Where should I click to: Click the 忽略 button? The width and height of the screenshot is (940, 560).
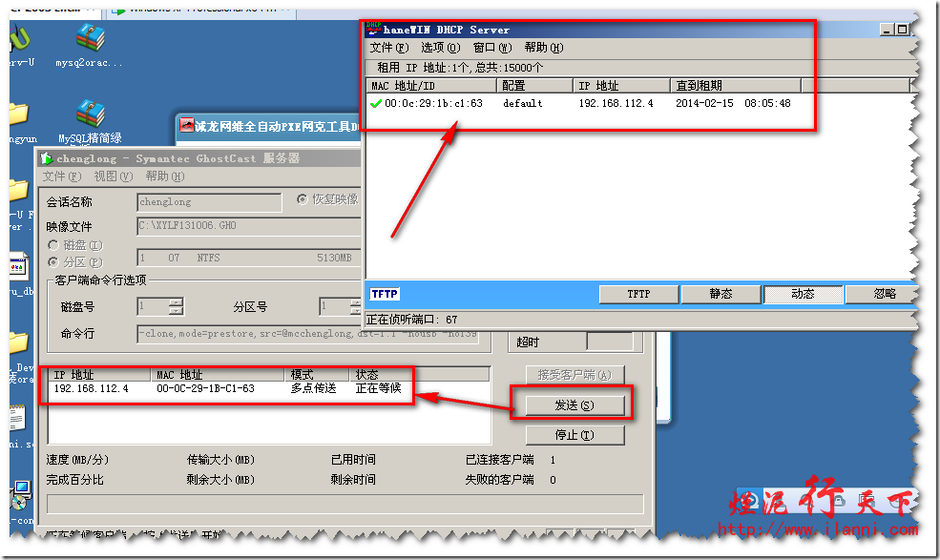click(x=881, y=294)
